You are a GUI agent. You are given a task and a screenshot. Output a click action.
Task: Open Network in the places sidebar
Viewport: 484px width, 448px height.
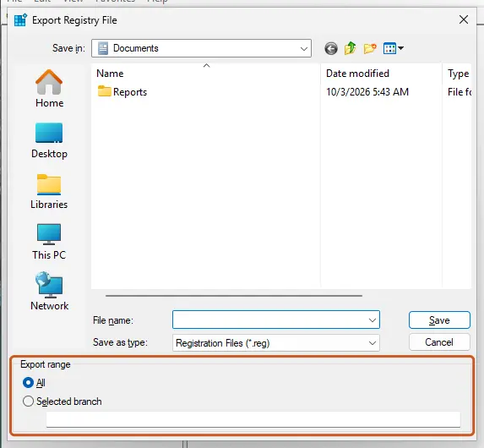pyautogui.click(x=49, y=292)
